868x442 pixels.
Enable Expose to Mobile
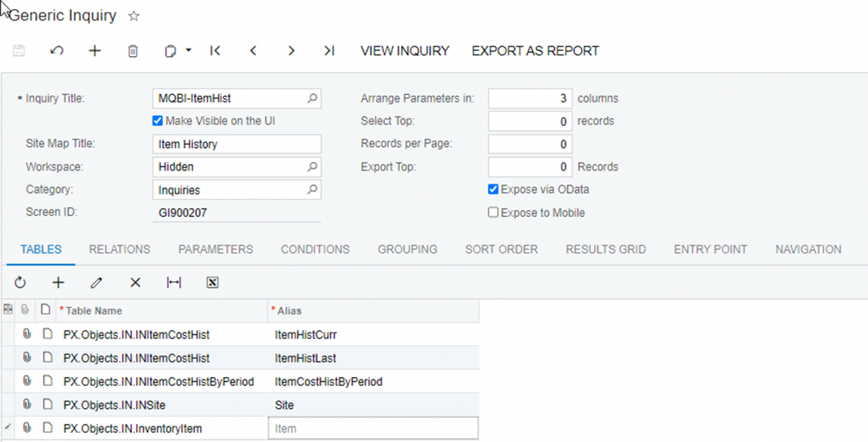pyautogui.click(x=493, y=212)
